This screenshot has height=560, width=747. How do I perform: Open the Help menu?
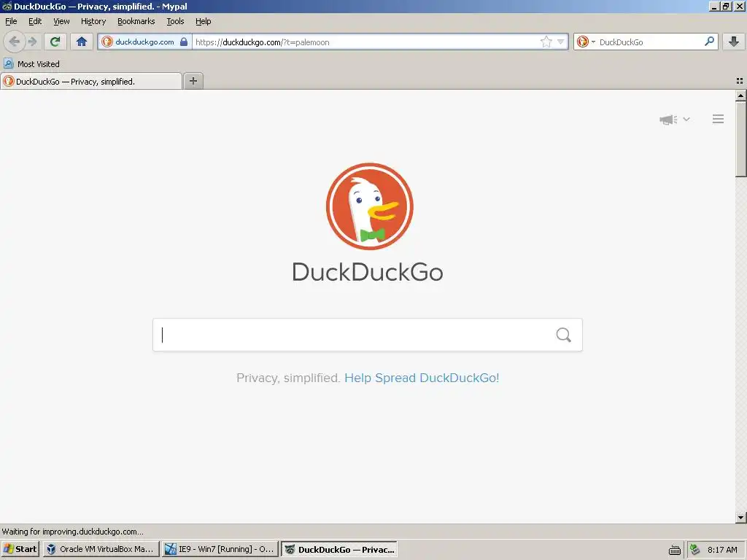pyautogui.click(x=203, y=21)
